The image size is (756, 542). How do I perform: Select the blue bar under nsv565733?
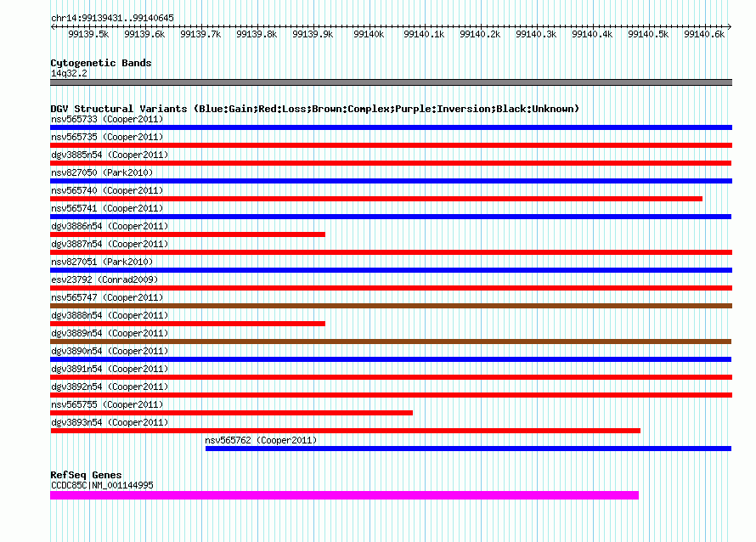tap(391, 127)
